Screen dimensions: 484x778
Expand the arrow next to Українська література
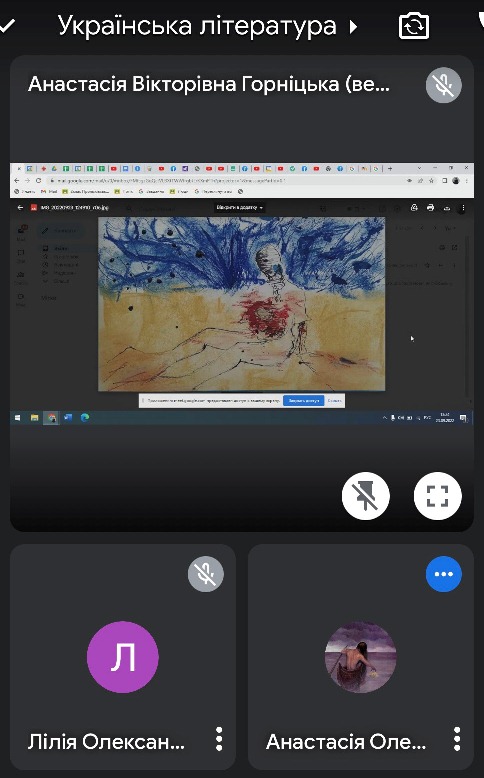point(353,26)
